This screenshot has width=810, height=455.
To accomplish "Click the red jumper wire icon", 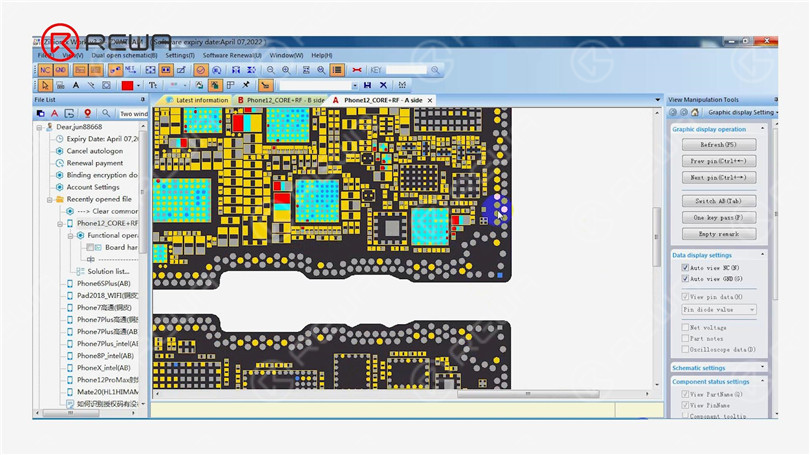I will point(356,70).
